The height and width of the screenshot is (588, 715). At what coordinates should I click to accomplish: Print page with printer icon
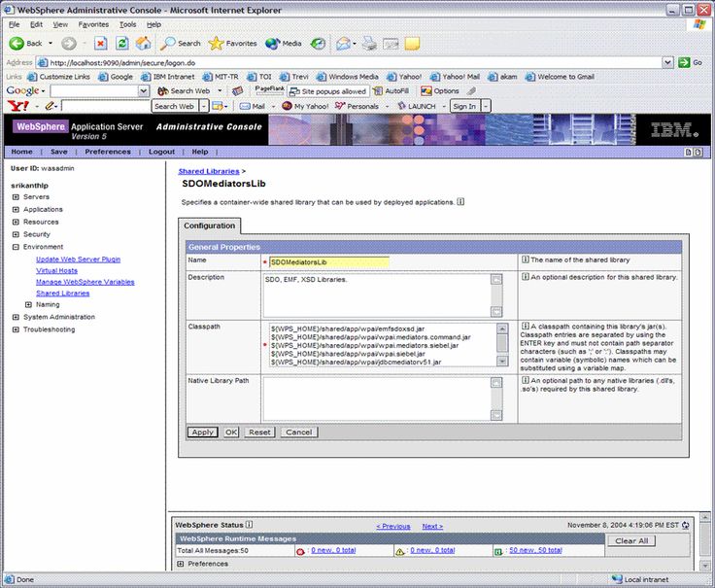[369, 44]
